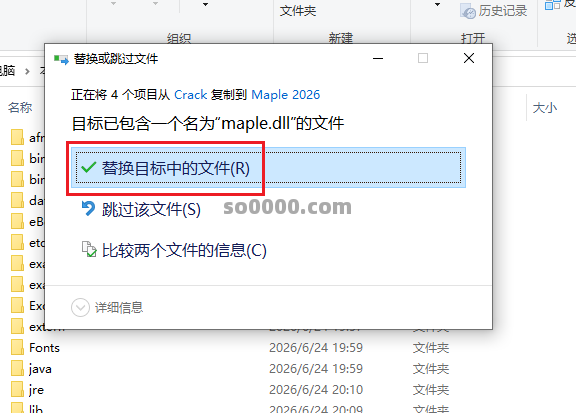Click the folder icon beside etc
This screenshot has height=413, width=576.
17,242
